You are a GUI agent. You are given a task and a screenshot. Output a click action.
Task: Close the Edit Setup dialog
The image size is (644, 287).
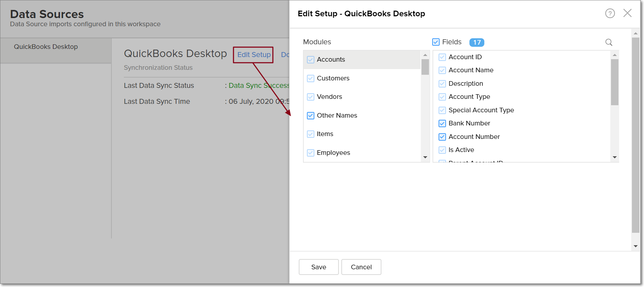click(x=627, y=13)
